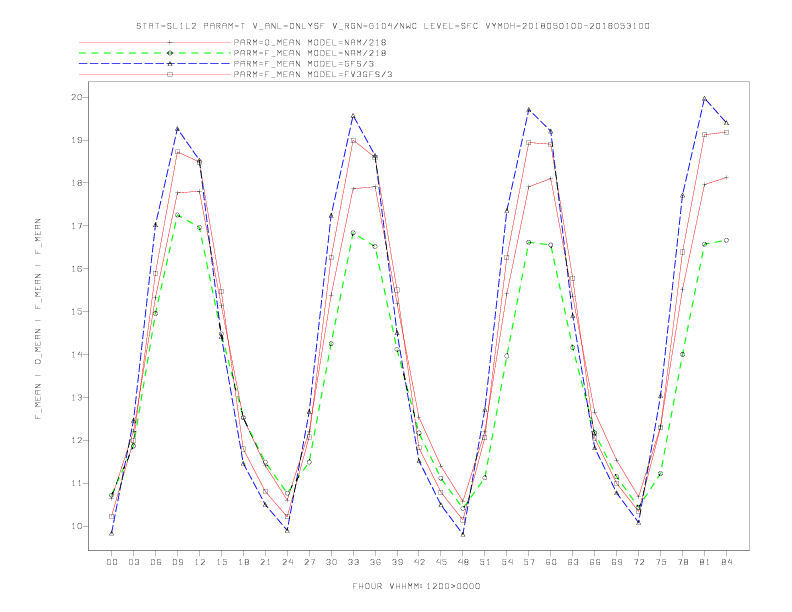Click x-axis tick label 21

point(265,562)
